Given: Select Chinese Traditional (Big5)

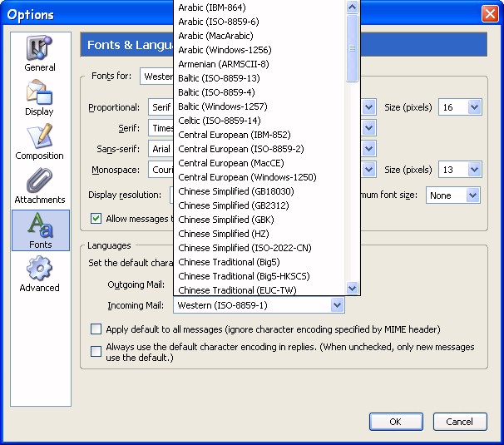Looking at the screenshot, I should pos(259,262).
